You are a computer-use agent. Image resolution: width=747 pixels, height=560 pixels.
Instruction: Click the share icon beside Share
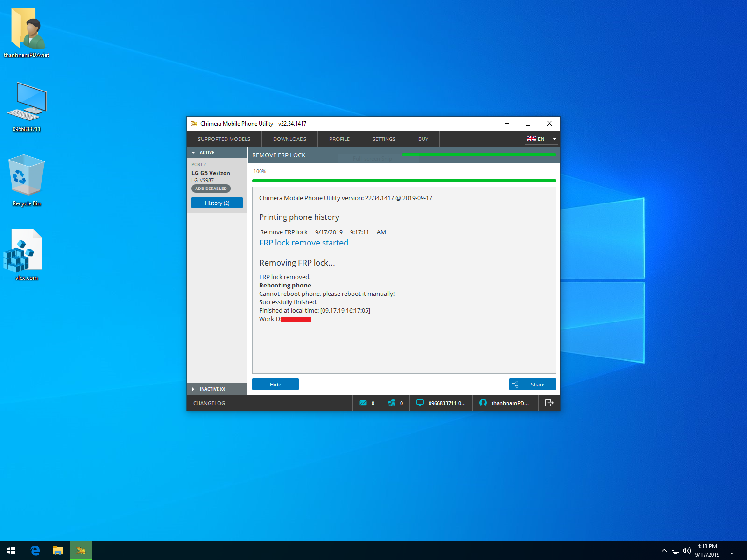515,385
